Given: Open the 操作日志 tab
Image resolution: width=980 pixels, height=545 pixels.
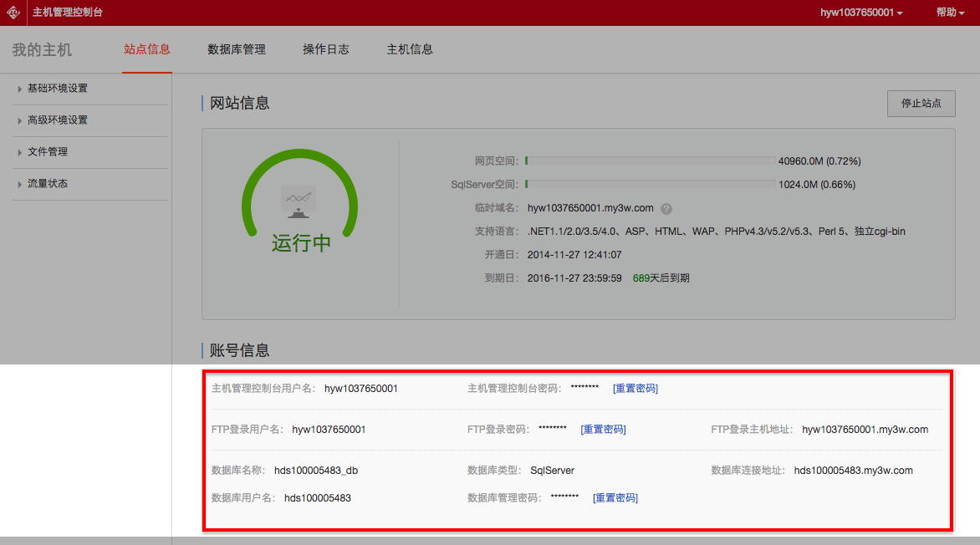Looking at the screenshot, I should pos(326,49).
